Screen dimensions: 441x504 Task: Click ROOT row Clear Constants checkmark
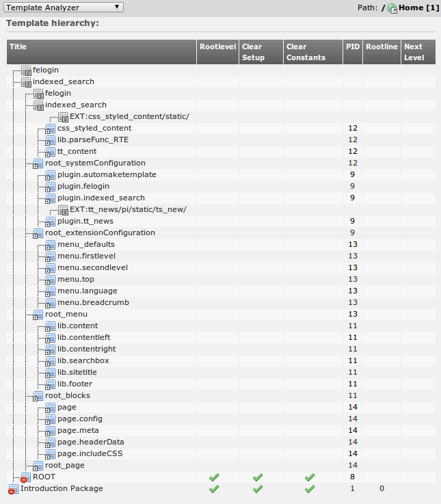(310, 477)
